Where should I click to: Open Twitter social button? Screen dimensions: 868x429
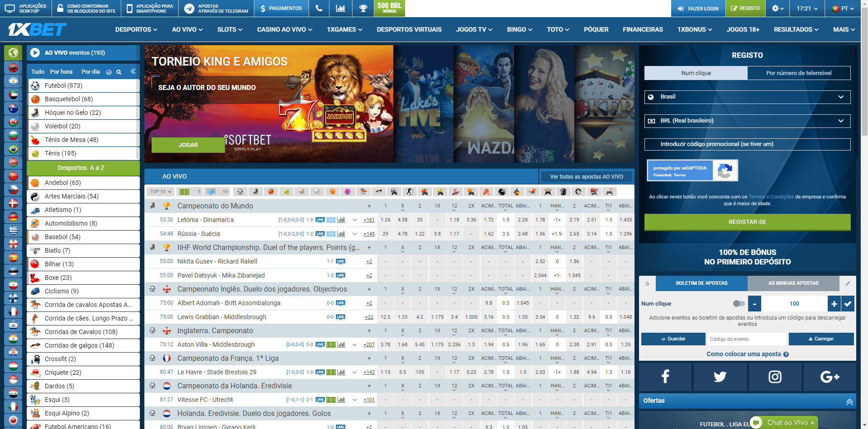pyautogui.click(x=720, y=377)
